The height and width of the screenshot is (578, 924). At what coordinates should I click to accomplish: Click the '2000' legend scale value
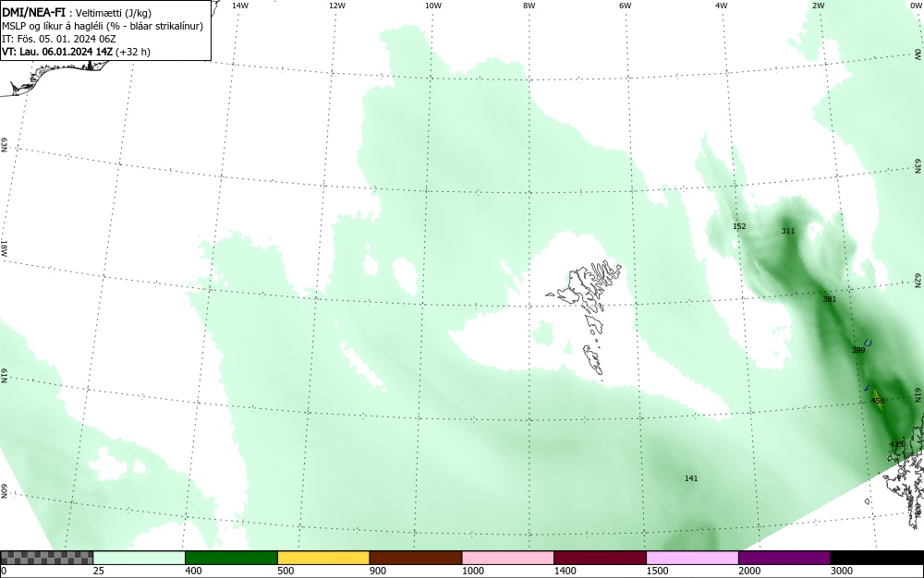tap(749, 571)
